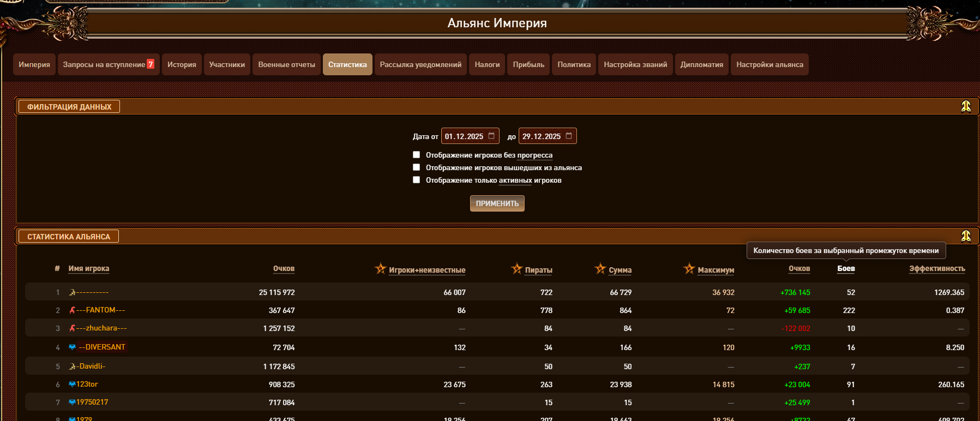Screen dimensions: 980x421
Task: Click star icon beside Максимум column
Action: tap(689, 269)
